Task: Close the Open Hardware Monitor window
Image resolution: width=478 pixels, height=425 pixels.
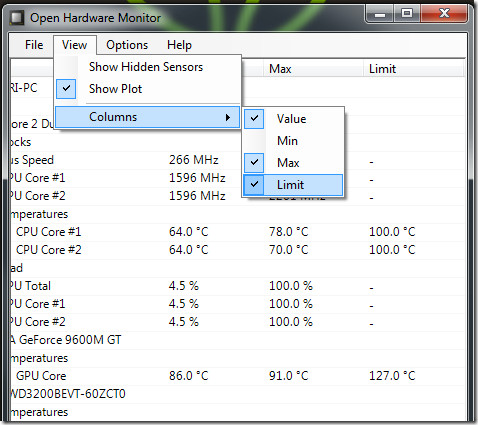Action: 444,14
